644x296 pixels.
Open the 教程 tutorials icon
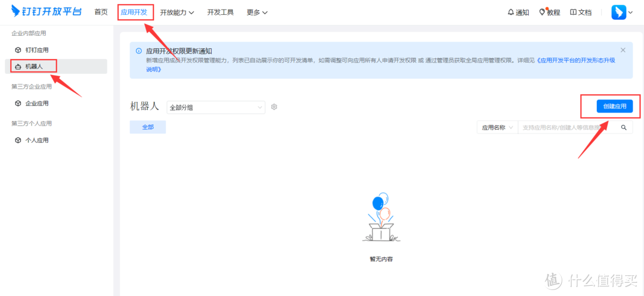549,13
